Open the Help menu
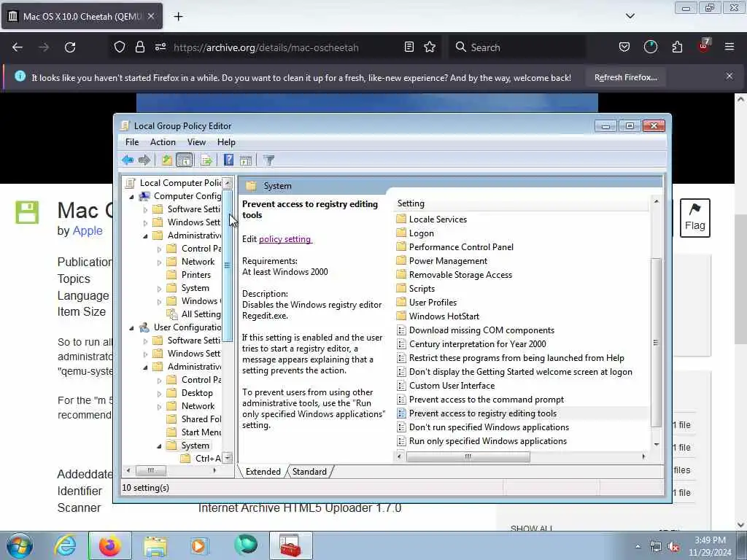This screenshot has width=747, height=560. (226, 142)
